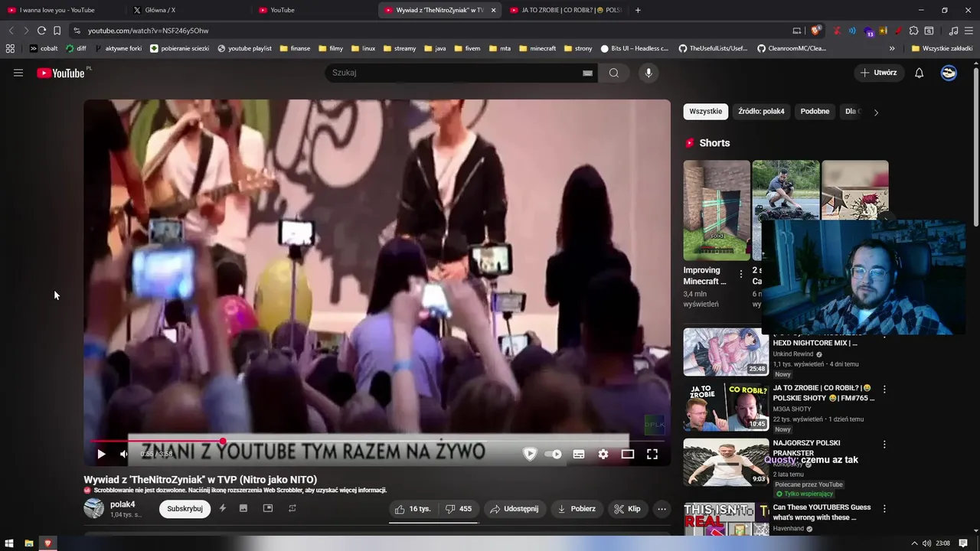Open the on-screen keyboard in search box
This screenshot has width=980, height=551.
tap(587, 73)
